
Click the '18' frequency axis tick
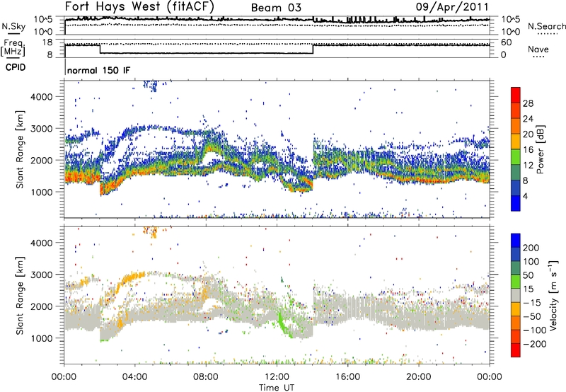pos(47,42)
